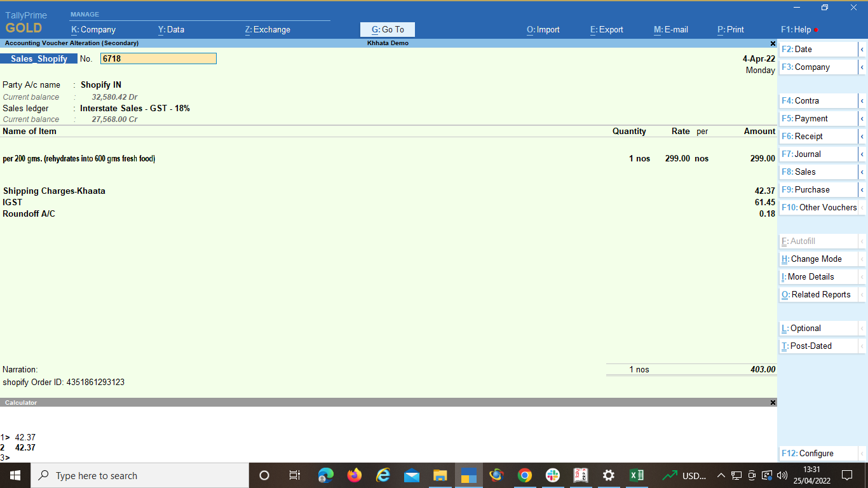
Task: Click the F3: Company button
Action: point(818,67)
